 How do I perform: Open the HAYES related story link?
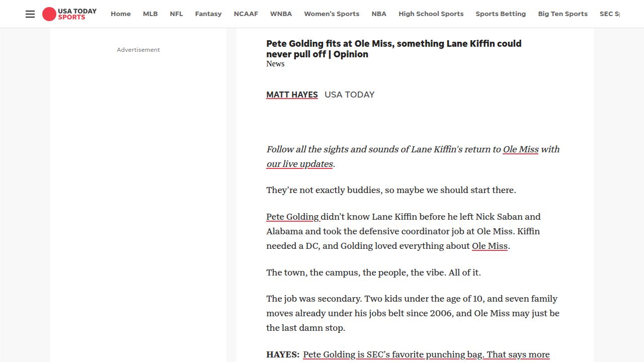(426, 355)
